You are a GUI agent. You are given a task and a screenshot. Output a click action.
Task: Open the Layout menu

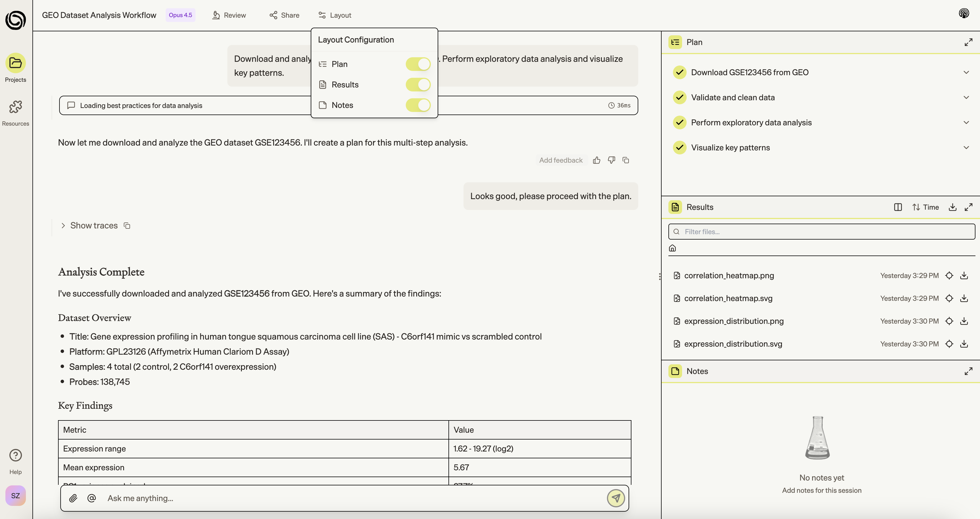[x=334, y=15]
